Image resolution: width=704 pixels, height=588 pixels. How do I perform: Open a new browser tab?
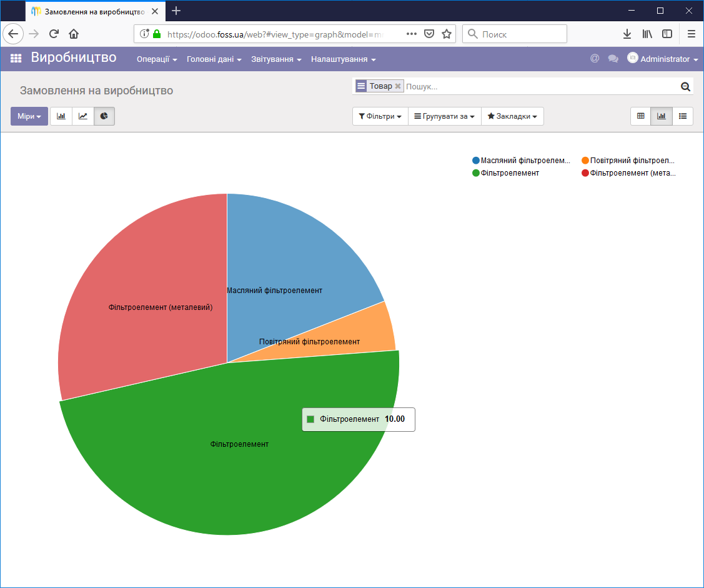[176, 11]
